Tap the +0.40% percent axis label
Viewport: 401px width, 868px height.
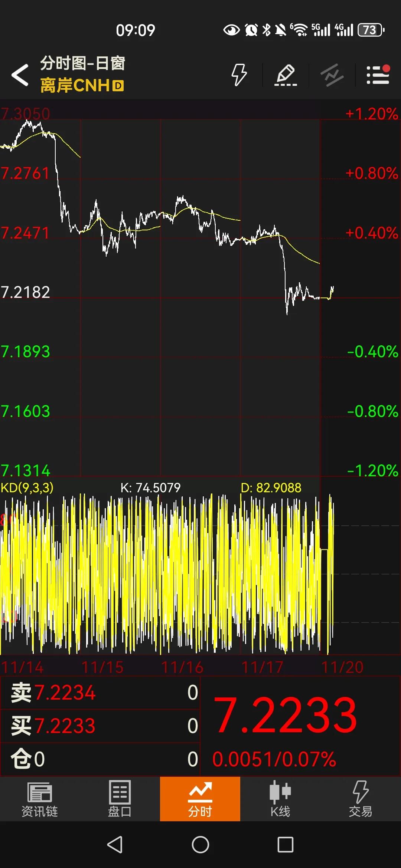(372, 233)
